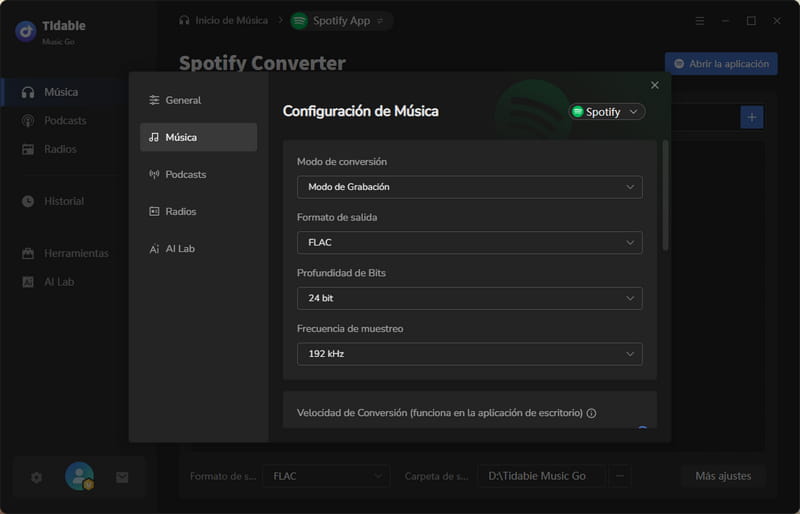Open General settings tab

(198, 100)
